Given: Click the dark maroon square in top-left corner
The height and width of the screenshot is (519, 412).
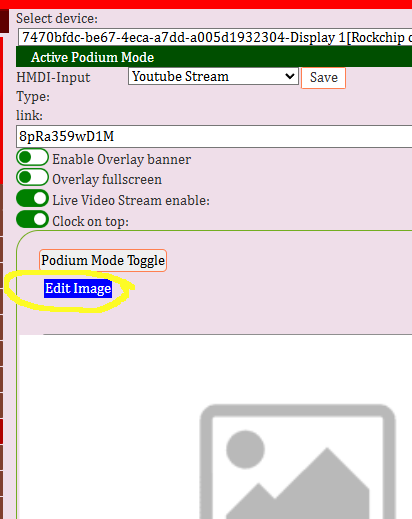Looking at the screenshot, I should coord(4,21).
